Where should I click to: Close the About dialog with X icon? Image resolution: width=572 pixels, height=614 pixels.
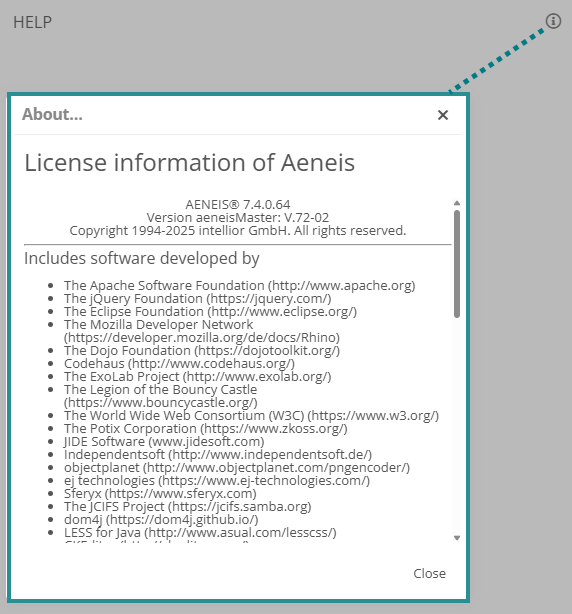443,115
